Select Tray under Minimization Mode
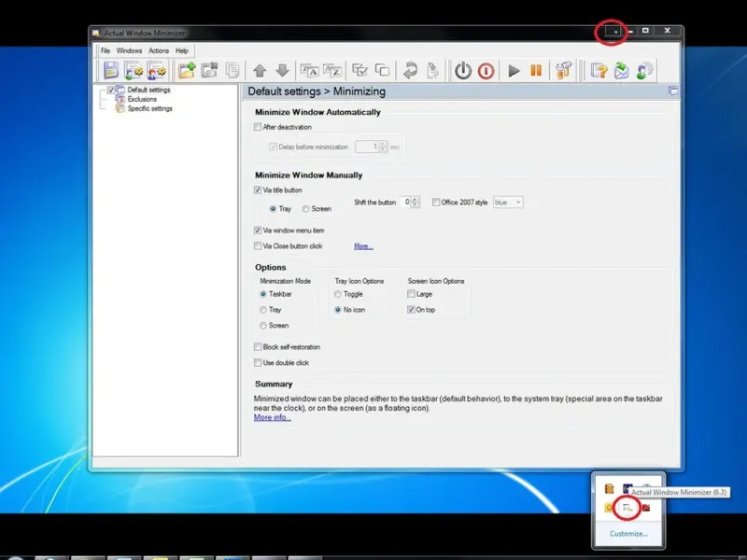 pyautogui.click(x=263, y=310)
